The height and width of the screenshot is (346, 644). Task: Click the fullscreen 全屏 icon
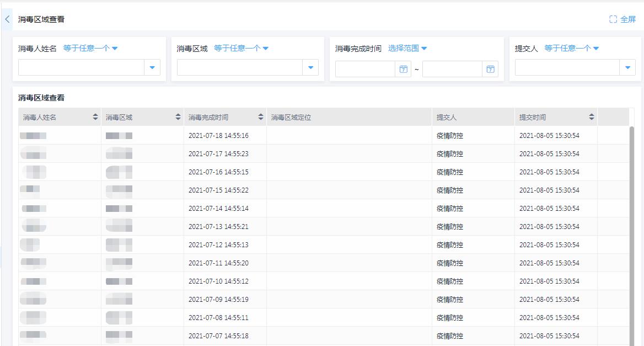[612, 19]
